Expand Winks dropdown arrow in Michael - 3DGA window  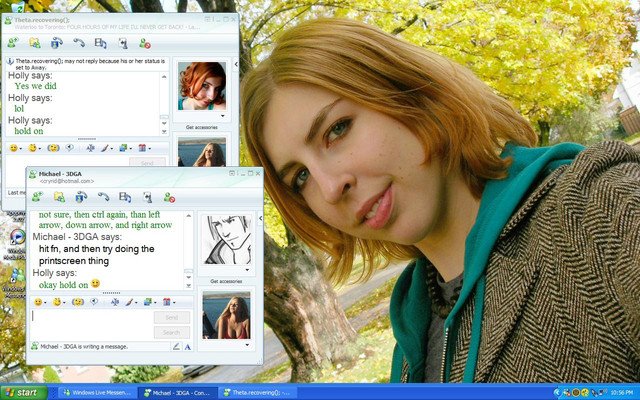point(64,303)
